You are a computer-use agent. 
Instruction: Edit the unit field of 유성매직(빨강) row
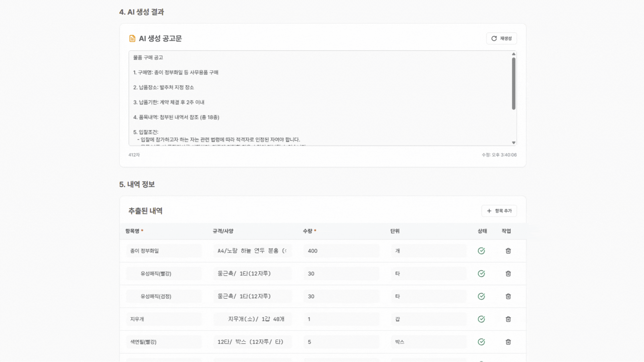(429, 274)
